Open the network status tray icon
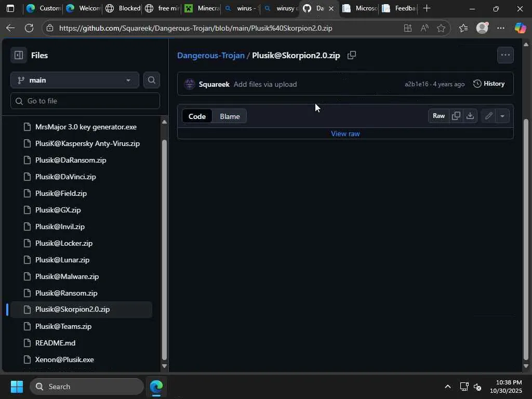 coord(464,387)
